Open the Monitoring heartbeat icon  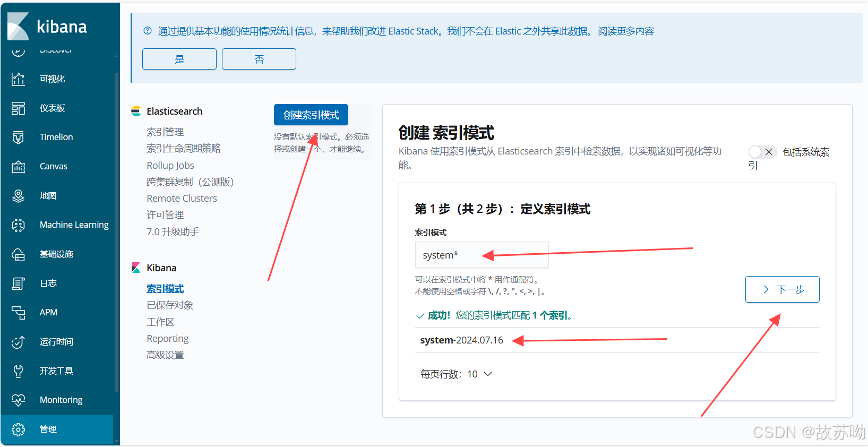click(18, 400)
